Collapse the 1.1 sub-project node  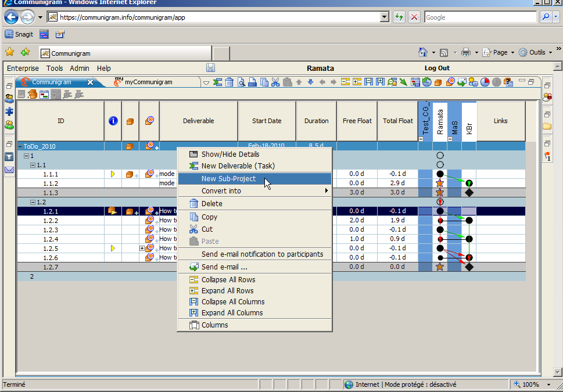click(x=33, y=165)
